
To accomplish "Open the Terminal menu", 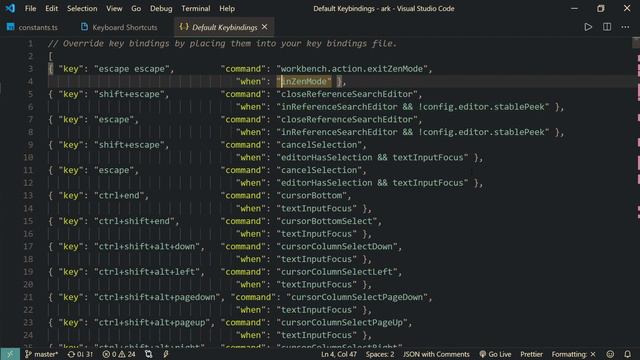I will click(196, 9).
